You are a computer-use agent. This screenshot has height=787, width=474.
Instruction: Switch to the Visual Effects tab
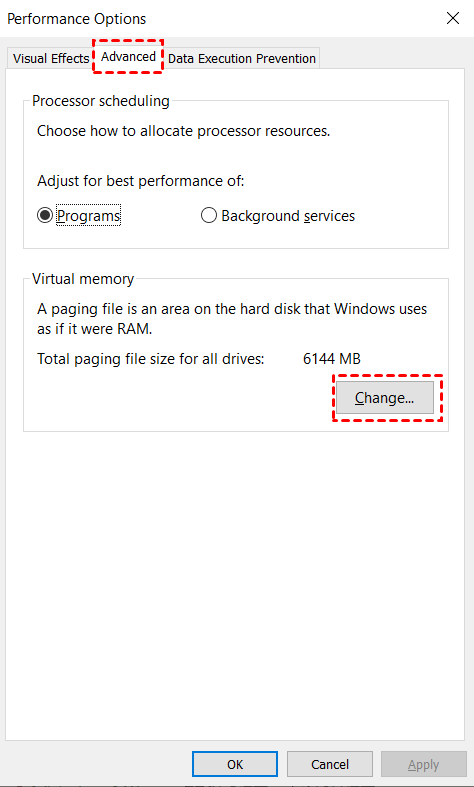51,59
